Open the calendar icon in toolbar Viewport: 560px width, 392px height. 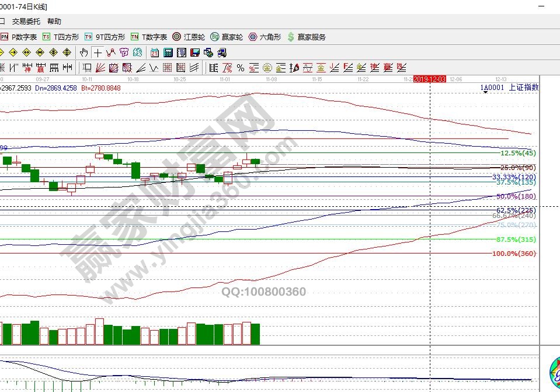(154, 53)
